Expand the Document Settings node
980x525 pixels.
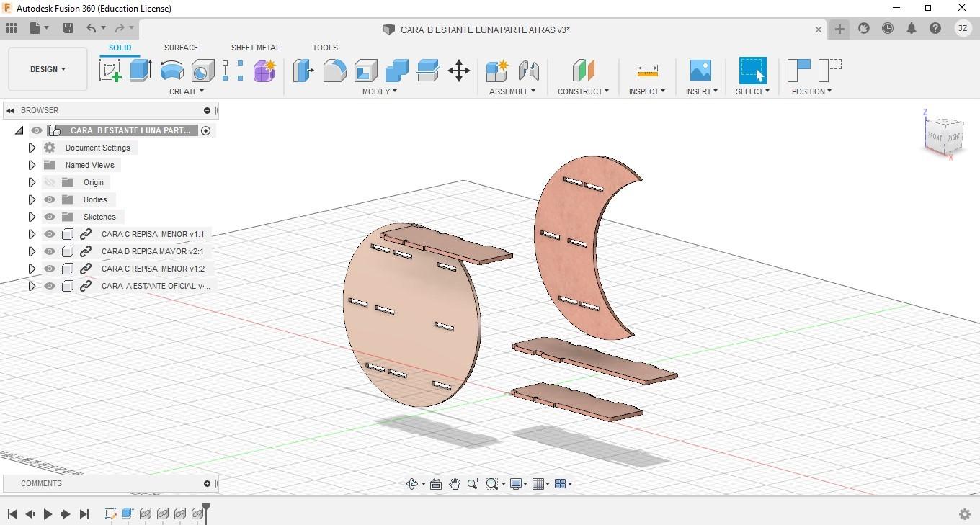tap(32, 148)
